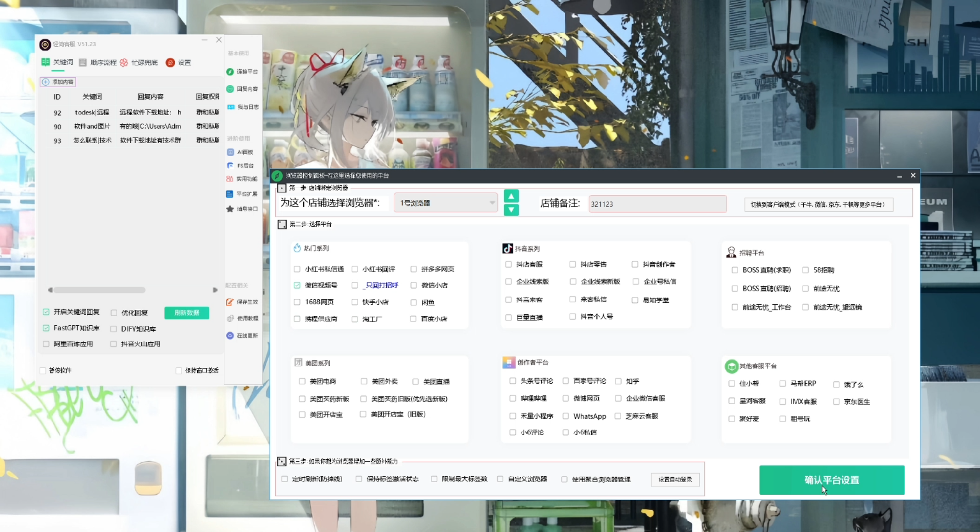Toggle 开启关键词回复 checkbox

click(46, 312)
